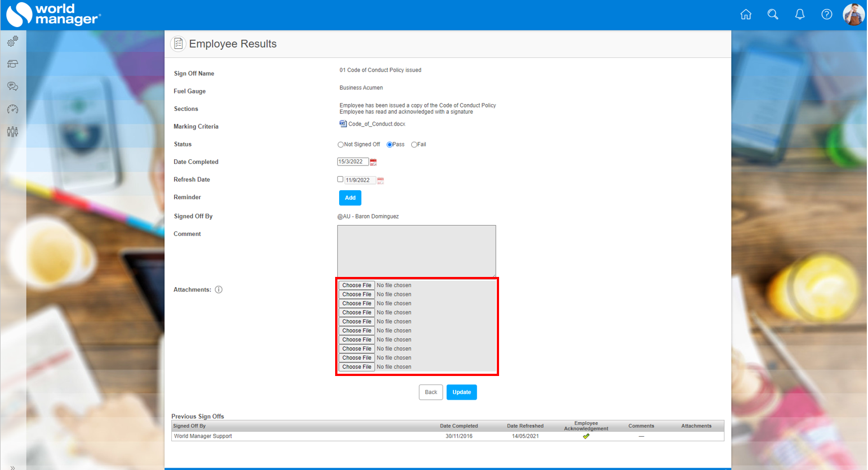The image size is (868, 470).
Task: Open Date Completed calendar picker icon
Action: click(x=373, y=162)
